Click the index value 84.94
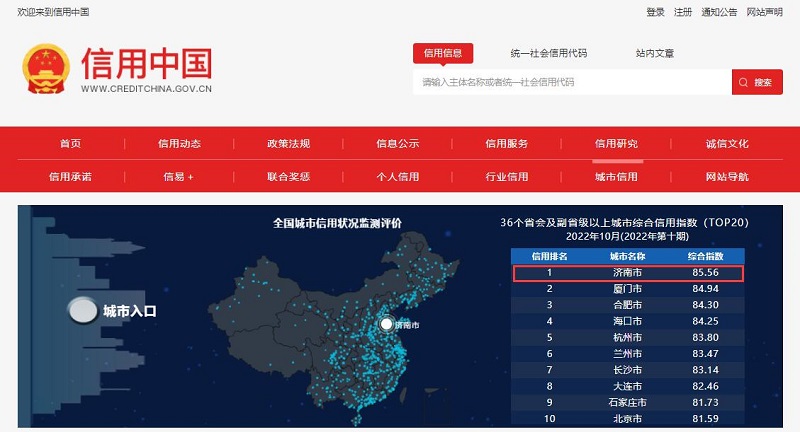 [x=706, y=289]
